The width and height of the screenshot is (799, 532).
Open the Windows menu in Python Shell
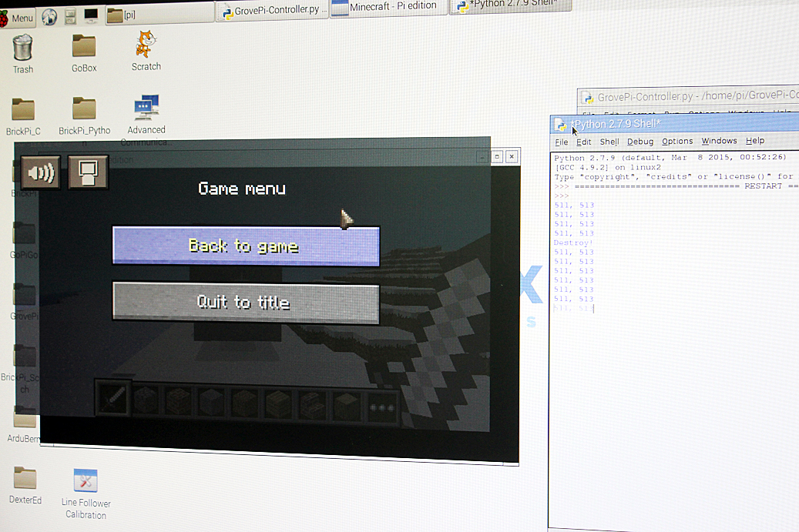pyautogui.click(x=719, y=140)
